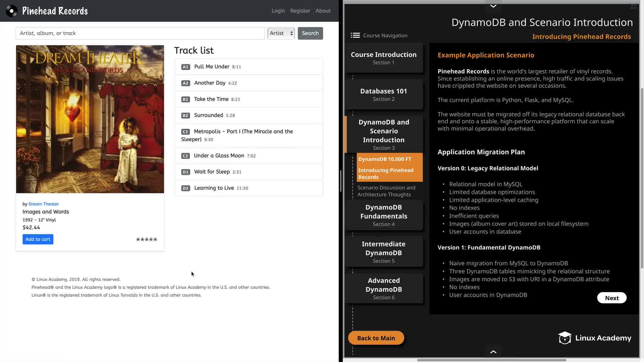Click the artist, album, or track search field
The height and width of the screenshot is (362, 644).
click(140, 33)
